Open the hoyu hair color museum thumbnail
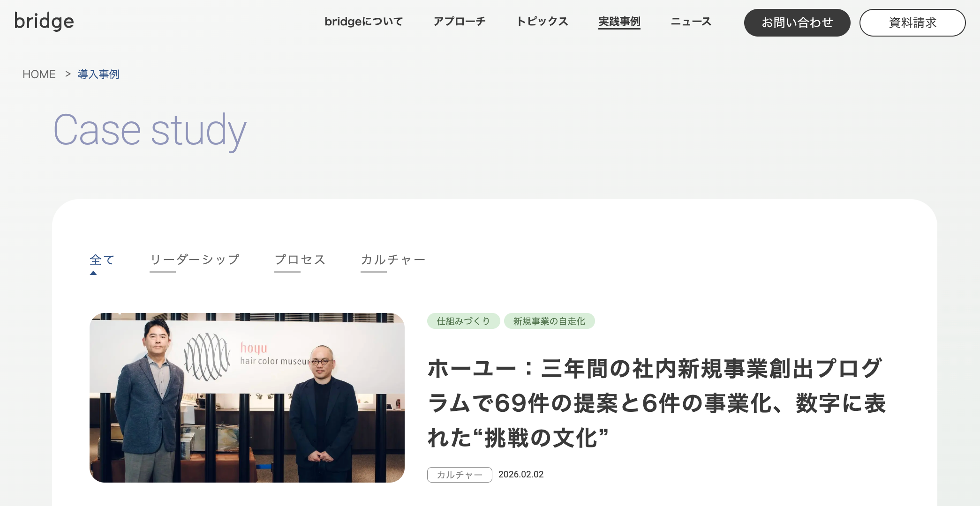The width and height of the screenshot is (980, 506). tap(247, 398)
